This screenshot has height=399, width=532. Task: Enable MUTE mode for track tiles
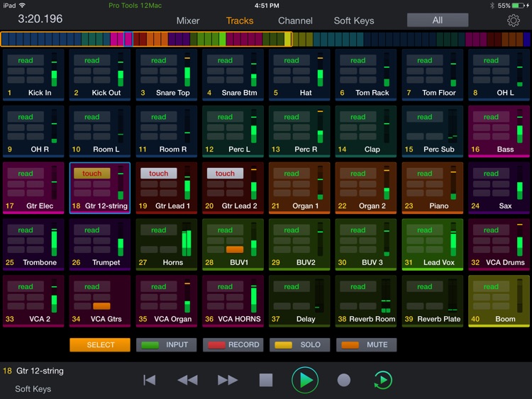368,345
